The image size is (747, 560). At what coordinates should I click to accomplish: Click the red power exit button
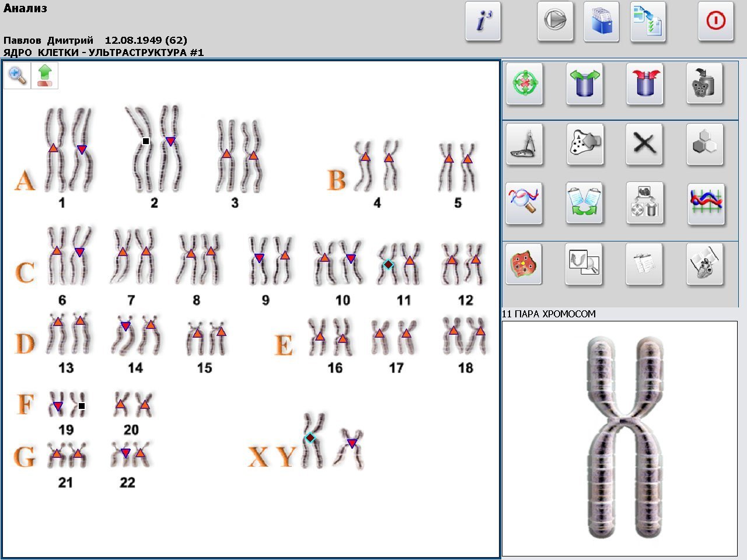point(715,22)
